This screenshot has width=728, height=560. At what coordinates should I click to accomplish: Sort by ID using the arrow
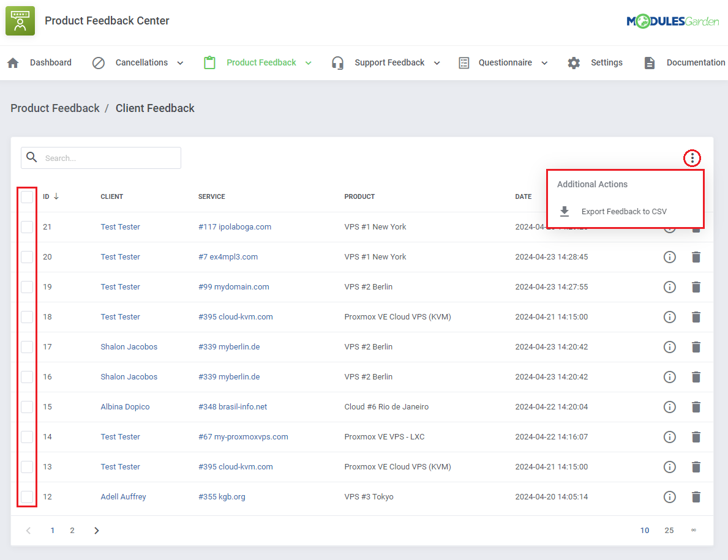[x=56, y=196]
